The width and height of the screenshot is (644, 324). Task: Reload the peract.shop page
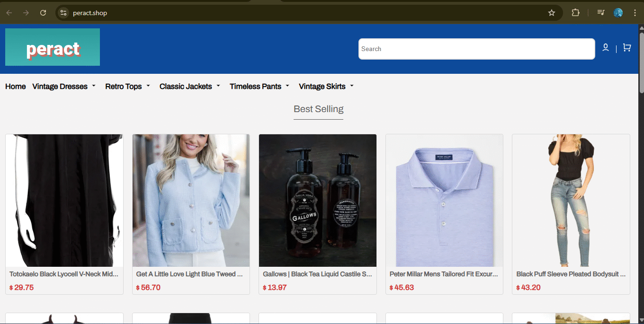pyautogui.click(x=43, y=13)
